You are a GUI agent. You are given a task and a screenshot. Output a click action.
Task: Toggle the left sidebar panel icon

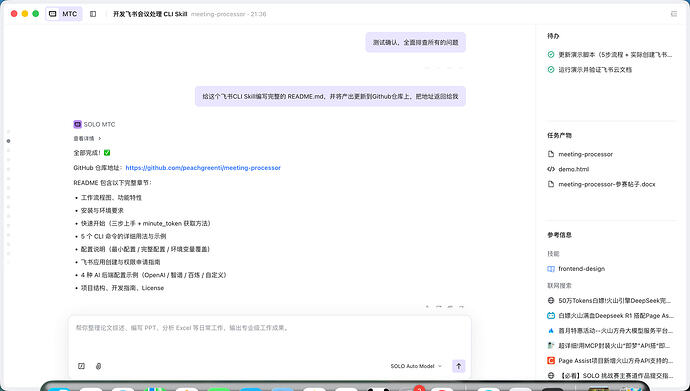click(93, 14)
